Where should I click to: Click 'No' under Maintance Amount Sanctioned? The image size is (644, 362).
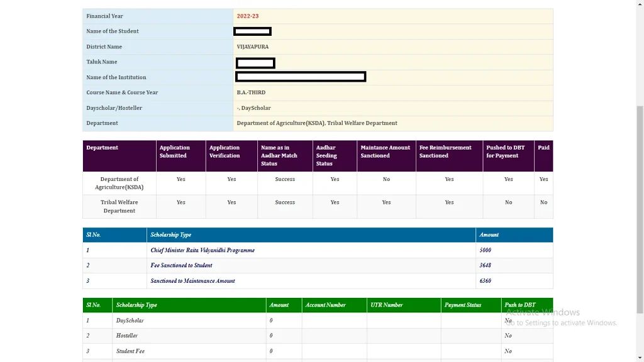point(386,179)
